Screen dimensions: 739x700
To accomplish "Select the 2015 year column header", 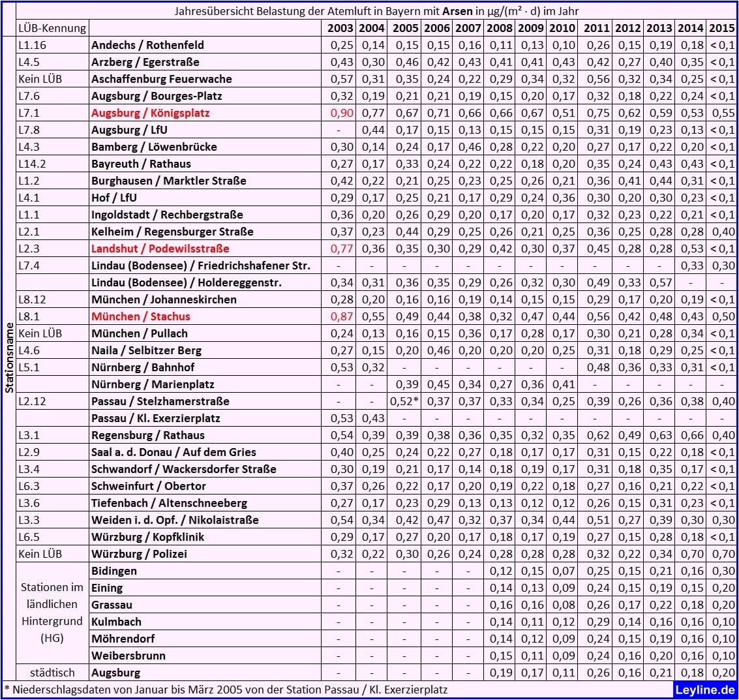I will (721, 28).
